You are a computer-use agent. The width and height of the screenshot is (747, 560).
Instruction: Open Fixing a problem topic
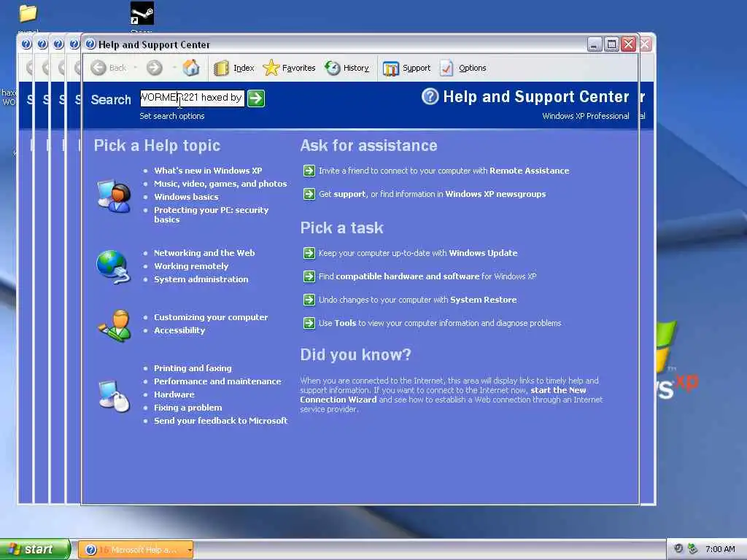(187, 408)
